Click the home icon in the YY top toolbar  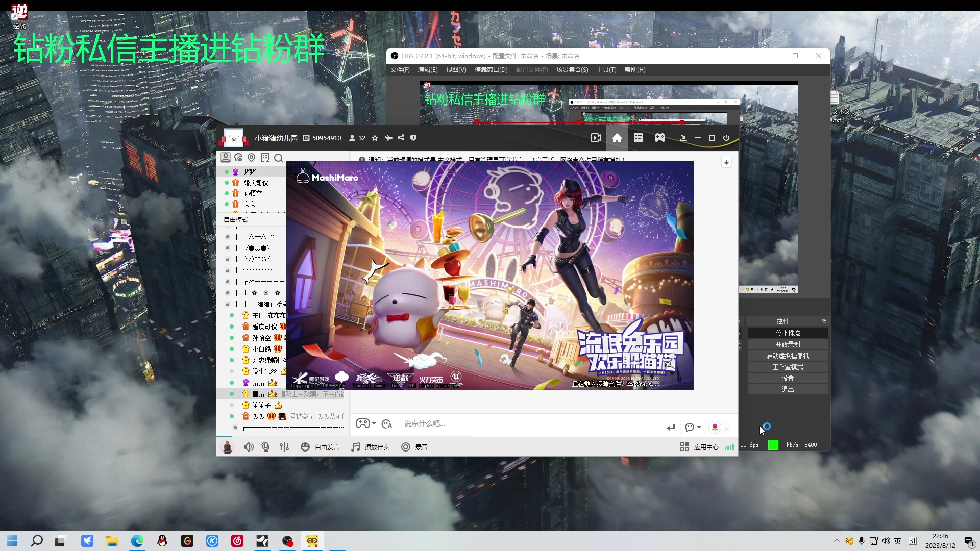point(617,138)
